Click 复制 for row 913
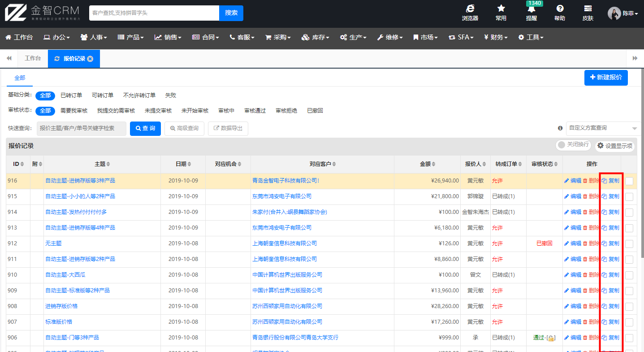 [610, 228]
